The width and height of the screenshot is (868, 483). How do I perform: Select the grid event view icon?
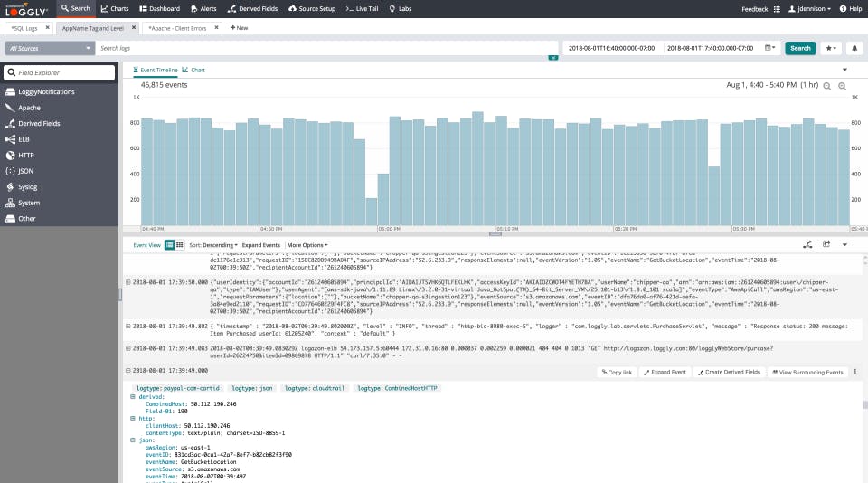179,245
